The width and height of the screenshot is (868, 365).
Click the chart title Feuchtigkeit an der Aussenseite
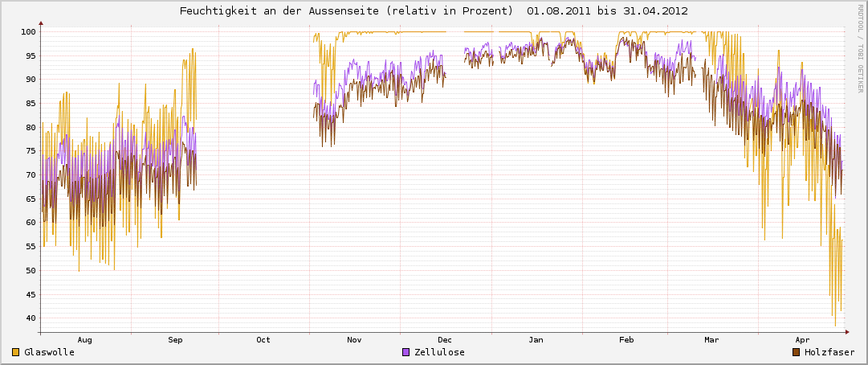tap(434, 11)
